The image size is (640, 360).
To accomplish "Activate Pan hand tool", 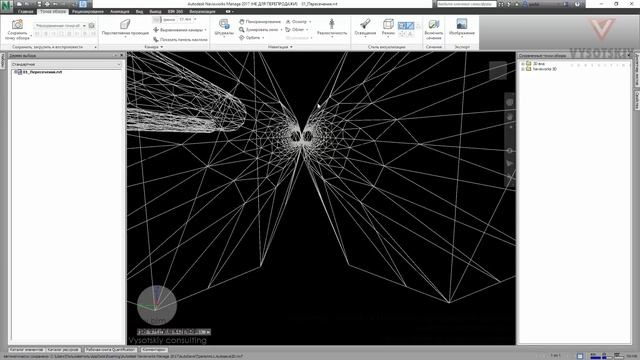I will 242,21.
